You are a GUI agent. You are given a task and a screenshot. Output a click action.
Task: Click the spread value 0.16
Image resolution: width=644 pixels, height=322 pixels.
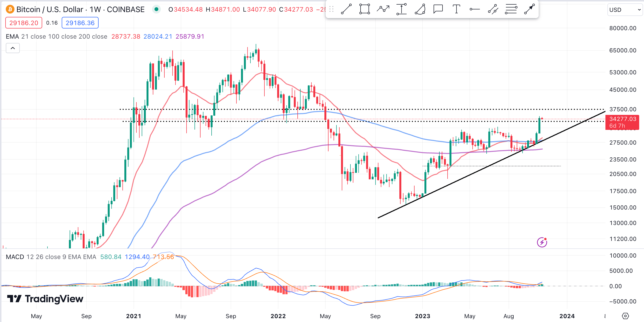click(x=52, y=23)
